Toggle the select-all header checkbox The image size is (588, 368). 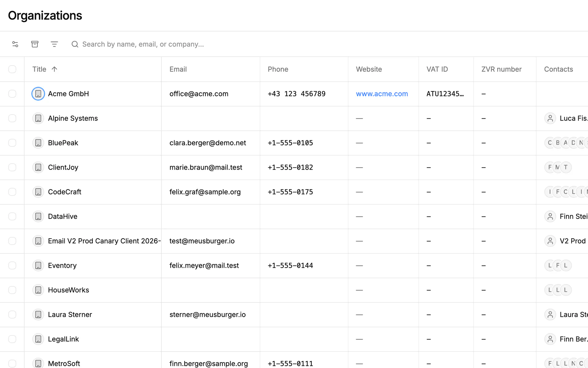[12, 69]
